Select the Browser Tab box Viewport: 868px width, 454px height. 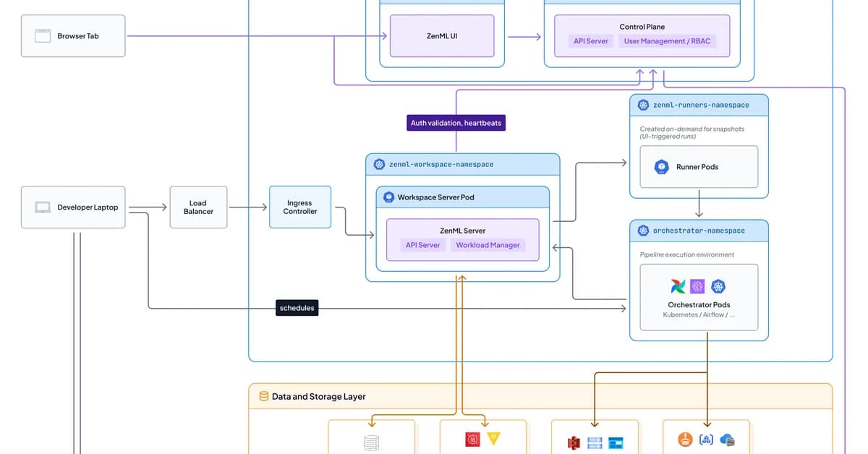(x=73, y=35)
